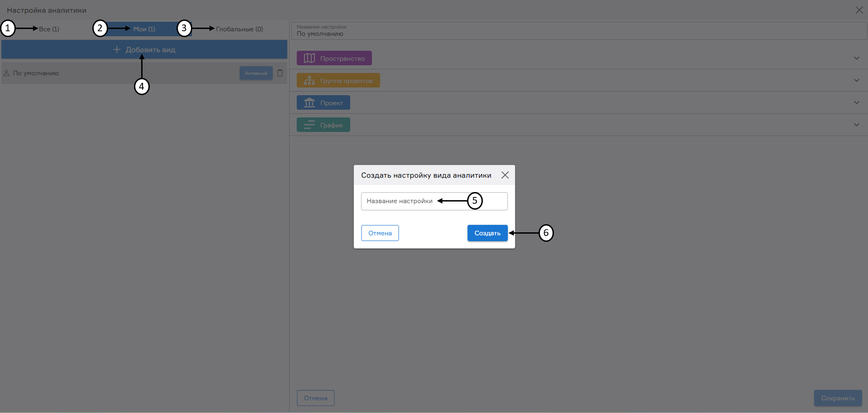Click the Сохранить button
This screenshot has width=868, height=413.
pyautogui.click(x=837, y=398)
